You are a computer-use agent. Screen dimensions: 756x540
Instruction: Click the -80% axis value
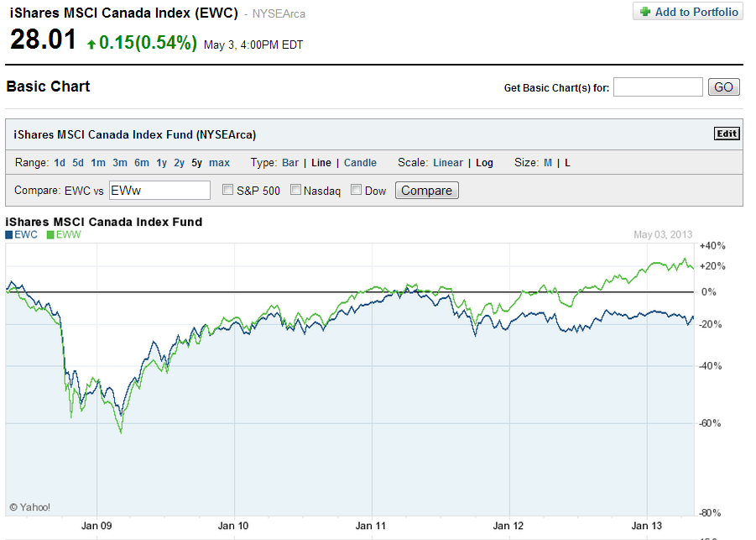coord(710,512)
